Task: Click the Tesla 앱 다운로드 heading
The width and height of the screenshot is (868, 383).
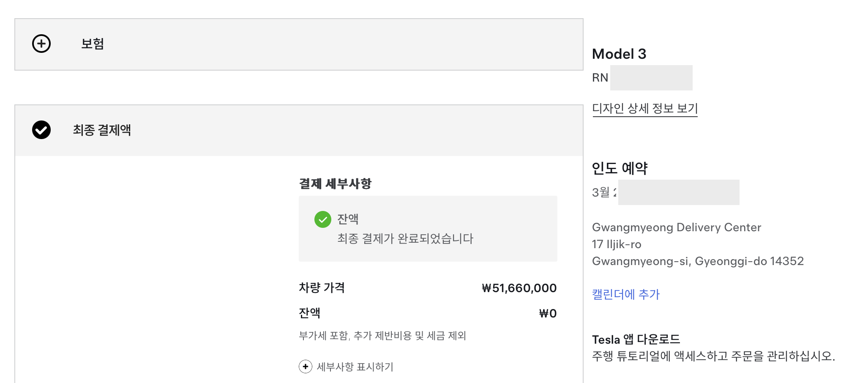Action: [636, 339]
